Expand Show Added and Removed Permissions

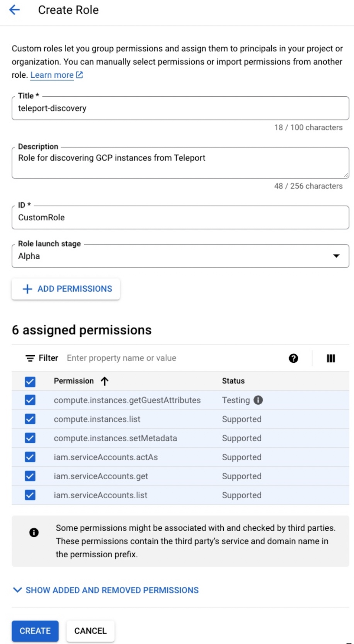pos(106,590)
